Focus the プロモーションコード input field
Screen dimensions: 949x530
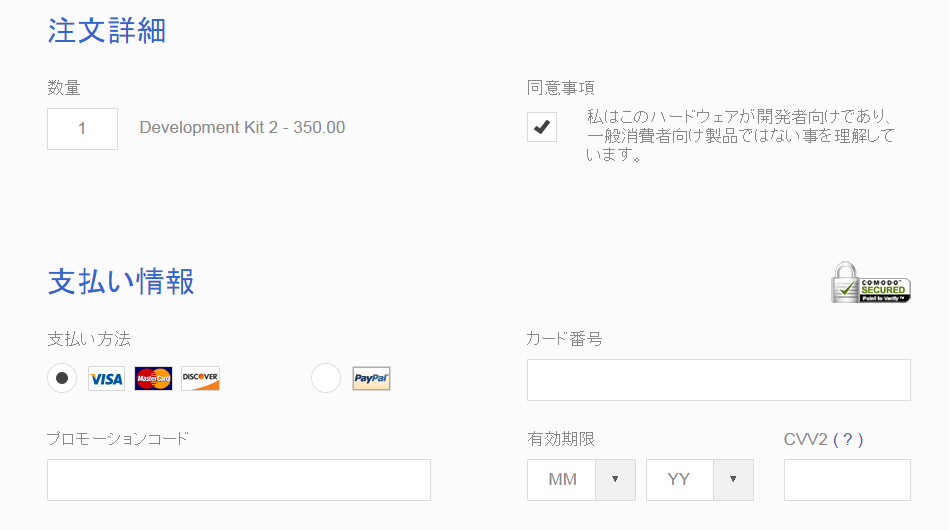click(x=239, y=480)
